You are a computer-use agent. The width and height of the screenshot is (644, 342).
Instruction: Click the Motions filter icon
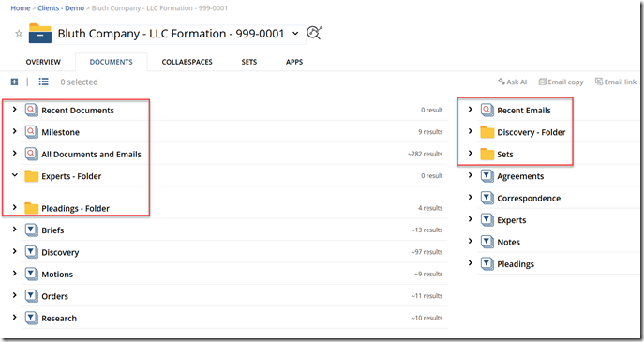click(x=32, y=274)
